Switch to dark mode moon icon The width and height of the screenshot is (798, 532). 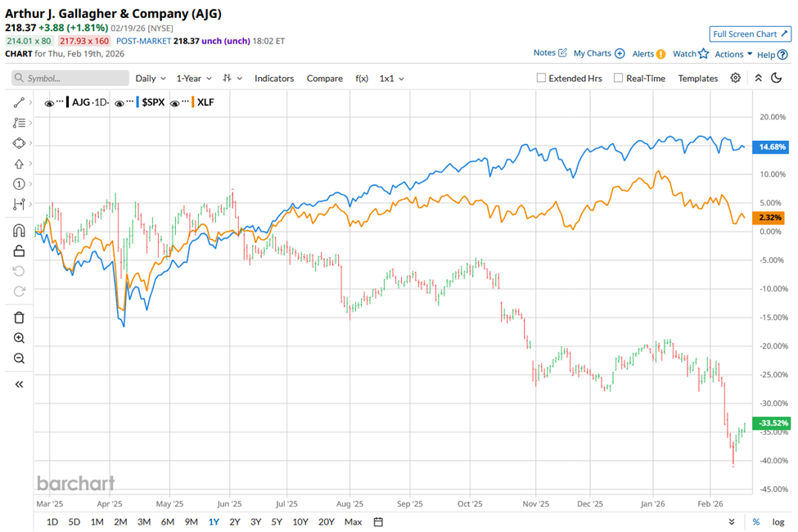(777, 78)
